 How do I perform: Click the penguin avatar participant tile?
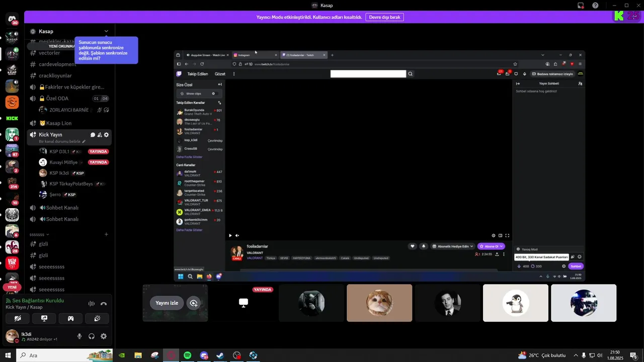point(516,303)
